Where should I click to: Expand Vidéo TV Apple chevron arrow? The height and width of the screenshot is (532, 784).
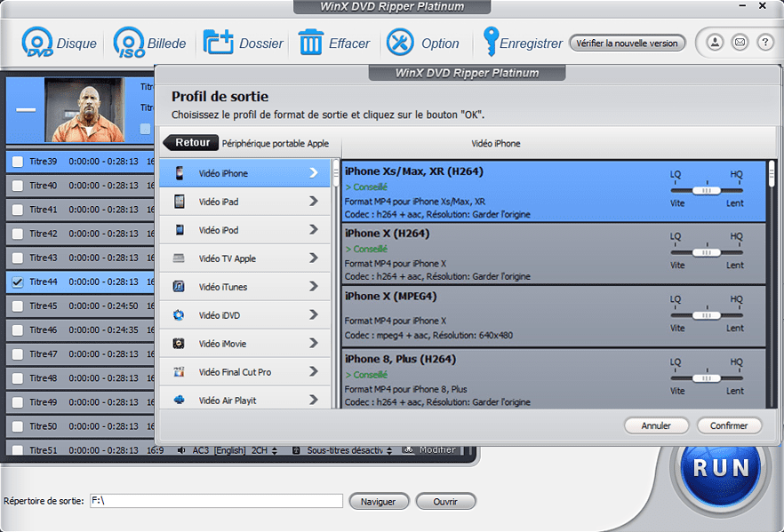[314, 258]
